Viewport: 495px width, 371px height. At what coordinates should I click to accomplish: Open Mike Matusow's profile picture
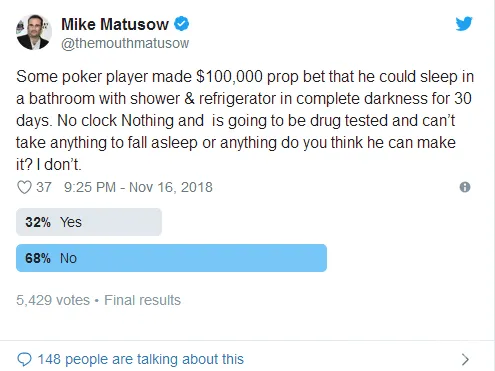(x=34, y=32)
